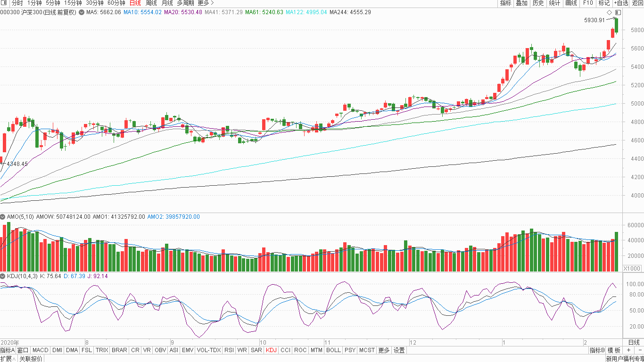Open the 设置 indicator settings tab
The height and width of the screenshot is (362, 644).
click(x=399, y=350)
